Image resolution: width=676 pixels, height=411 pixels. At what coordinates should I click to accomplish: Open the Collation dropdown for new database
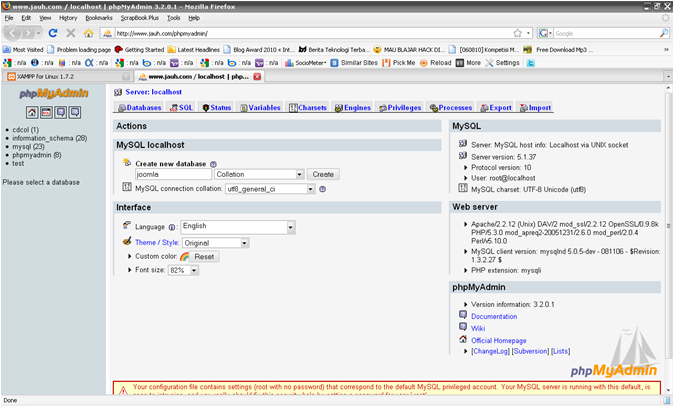pyautogui.click(x=260, y=174)
